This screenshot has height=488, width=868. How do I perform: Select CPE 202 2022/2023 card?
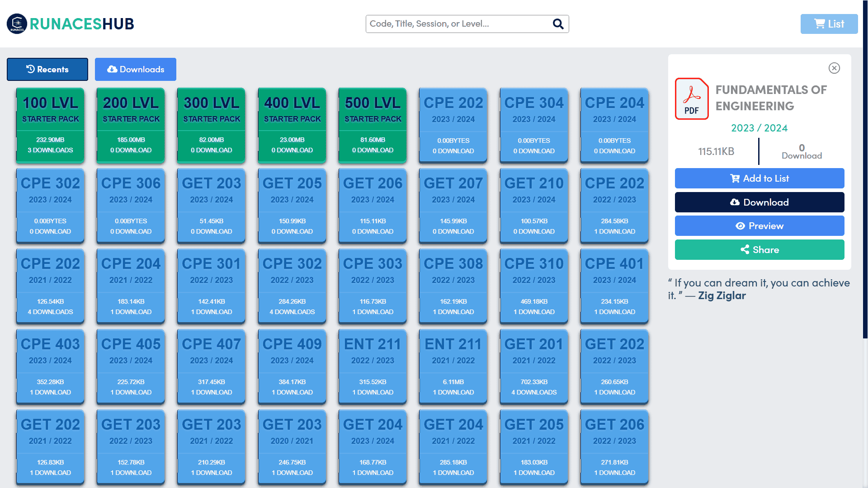[x=614, y=206]
